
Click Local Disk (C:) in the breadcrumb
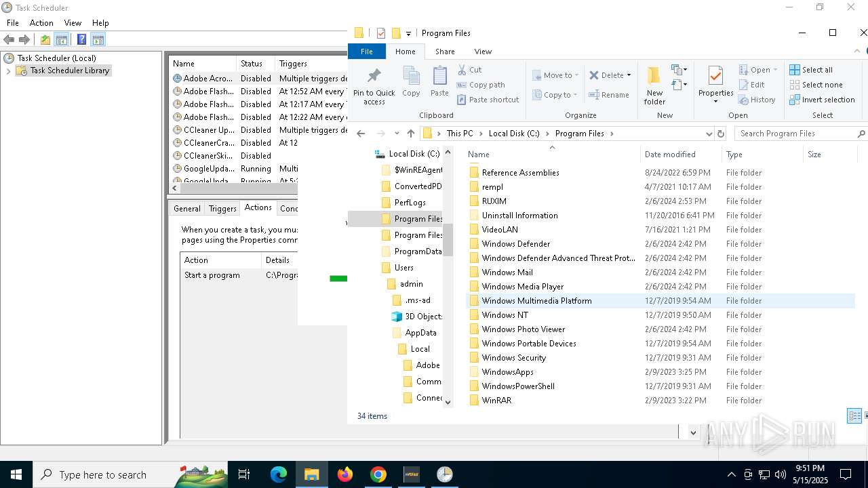(514, 134)
